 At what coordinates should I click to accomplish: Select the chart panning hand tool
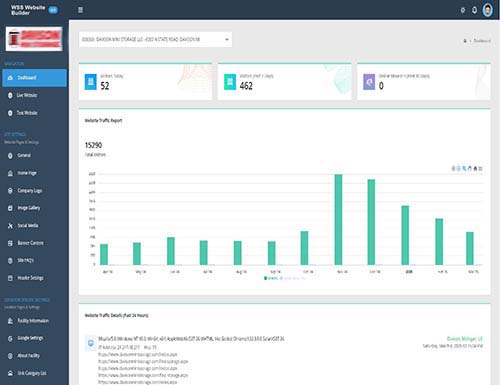pos(470,168)
